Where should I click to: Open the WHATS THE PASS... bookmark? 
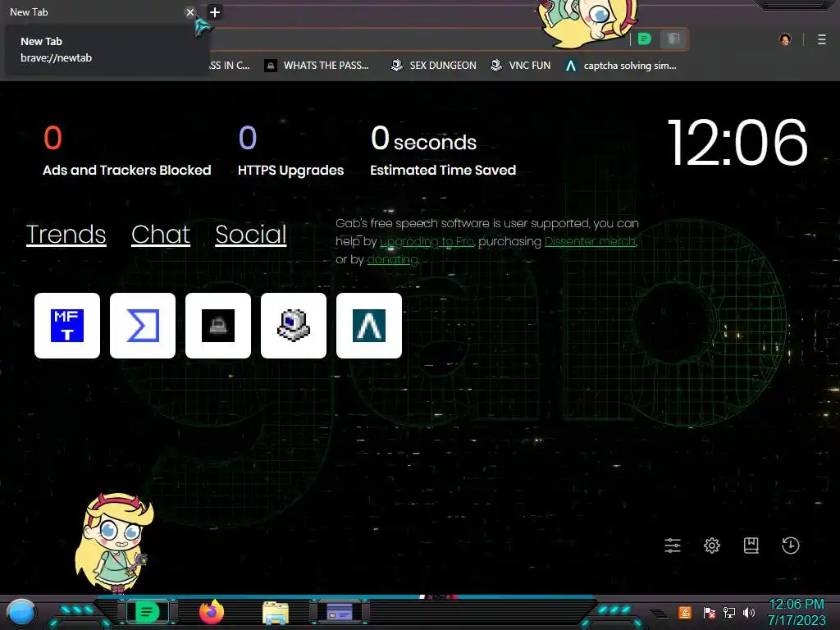pos(317,66)
